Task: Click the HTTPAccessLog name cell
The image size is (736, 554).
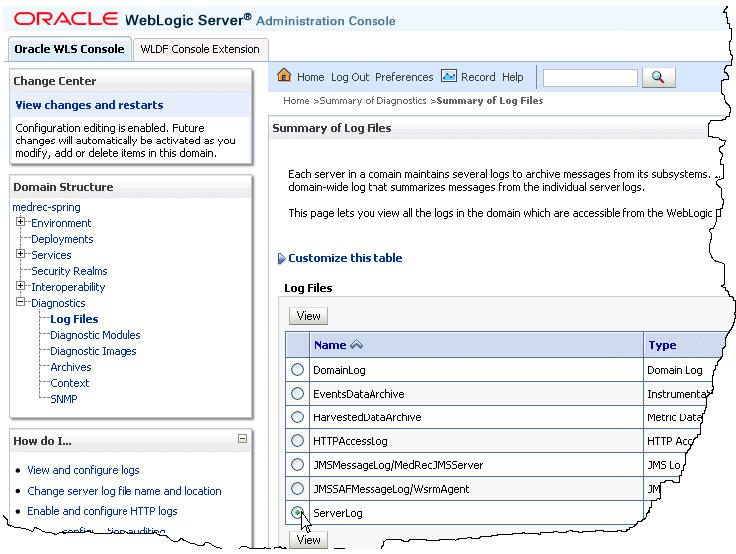Action: pyautogui.click(x=476, y=440)
